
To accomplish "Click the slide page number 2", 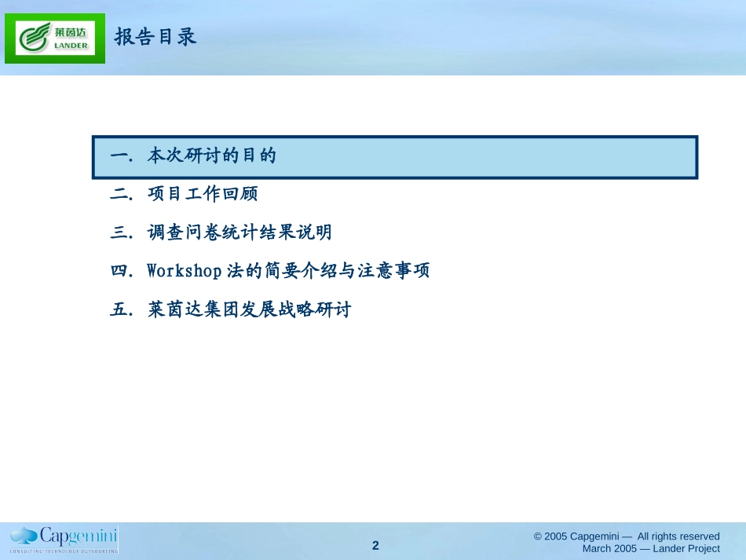I will 375,545.
